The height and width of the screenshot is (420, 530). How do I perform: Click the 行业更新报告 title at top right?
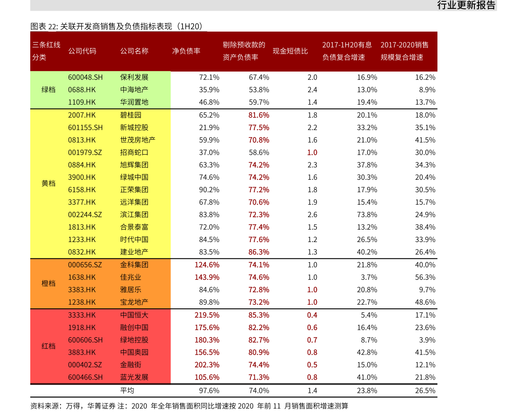[x=466, y=5]
